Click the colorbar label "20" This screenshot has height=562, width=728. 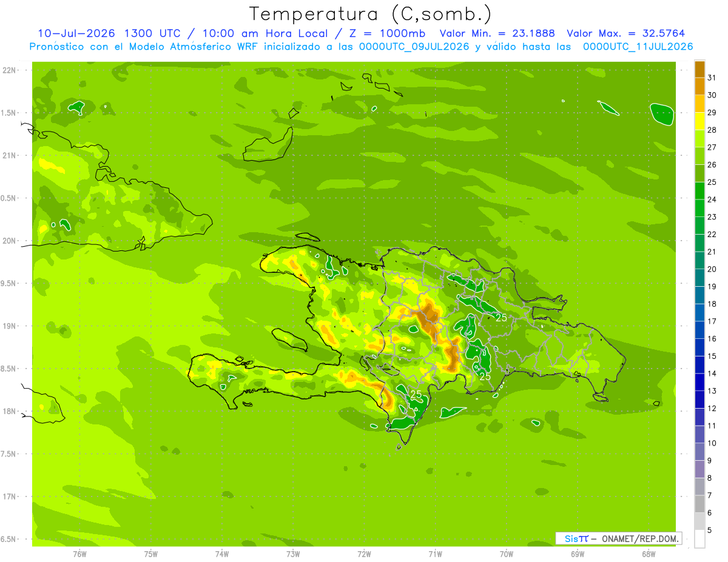point(712,269)
